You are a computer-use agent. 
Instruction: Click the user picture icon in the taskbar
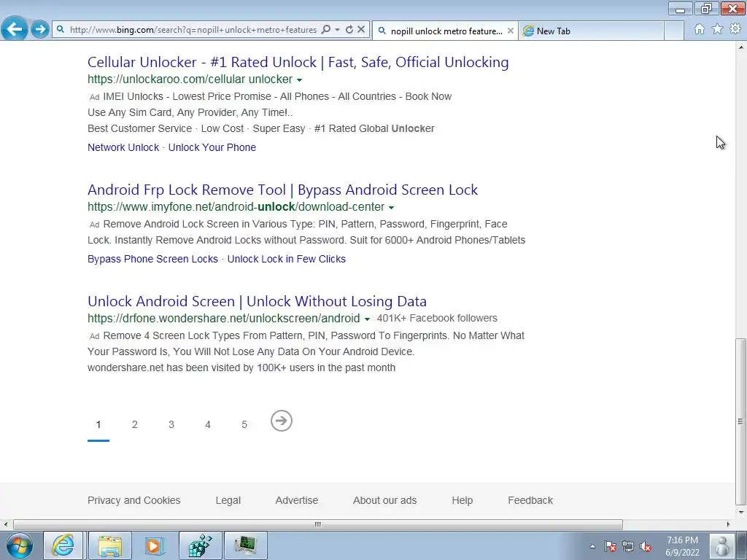click(723, 545)
